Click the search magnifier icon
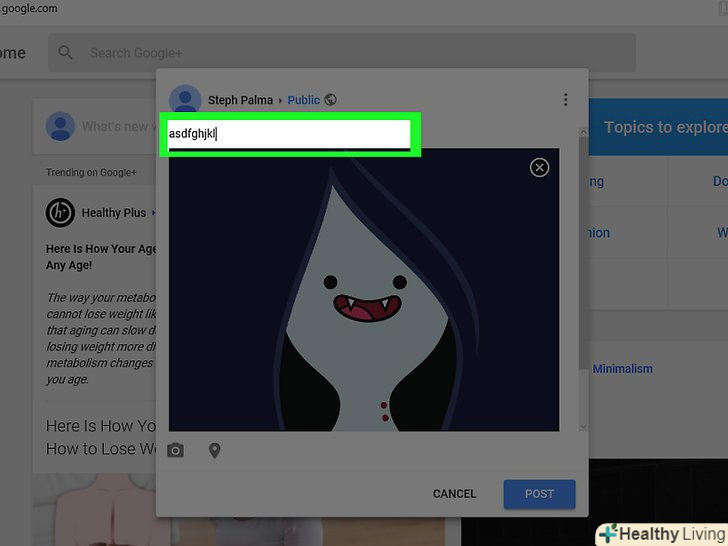This screenshot has width=728, height=546. pyautogui.click(x=65, y=52)
